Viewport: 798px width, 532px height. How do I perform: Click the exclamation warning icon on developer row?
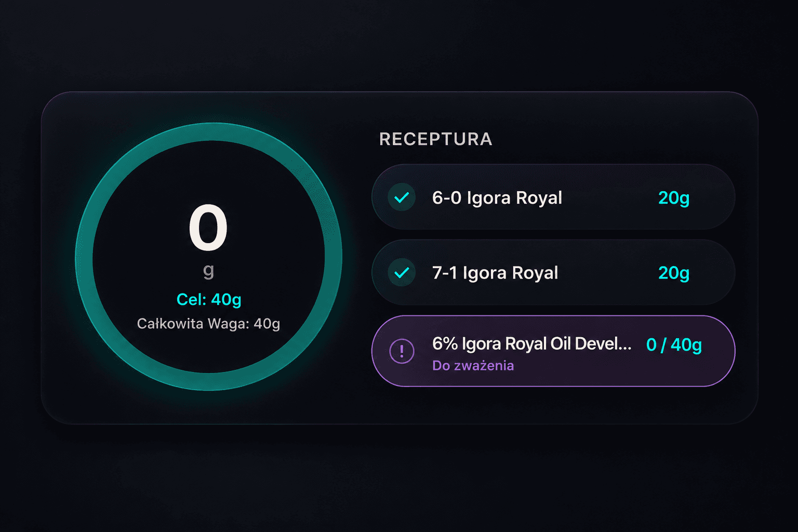402,351
